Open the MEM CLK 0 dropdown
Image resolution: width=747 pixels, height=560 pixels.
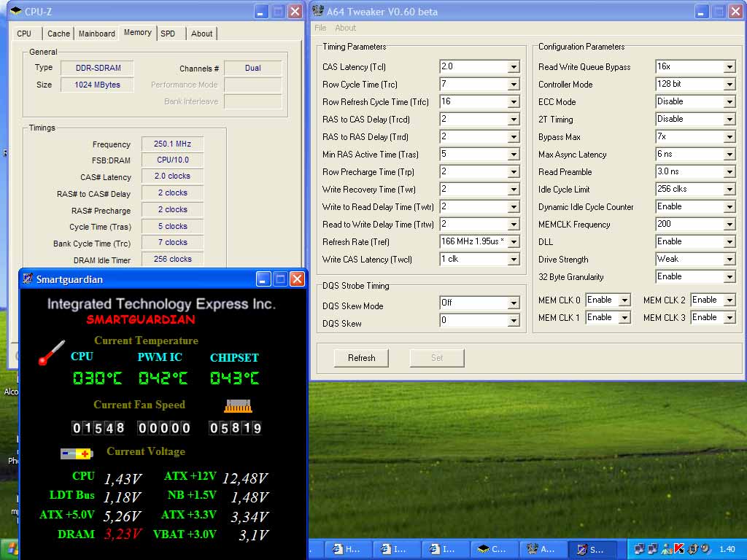(x=624, y=300)
